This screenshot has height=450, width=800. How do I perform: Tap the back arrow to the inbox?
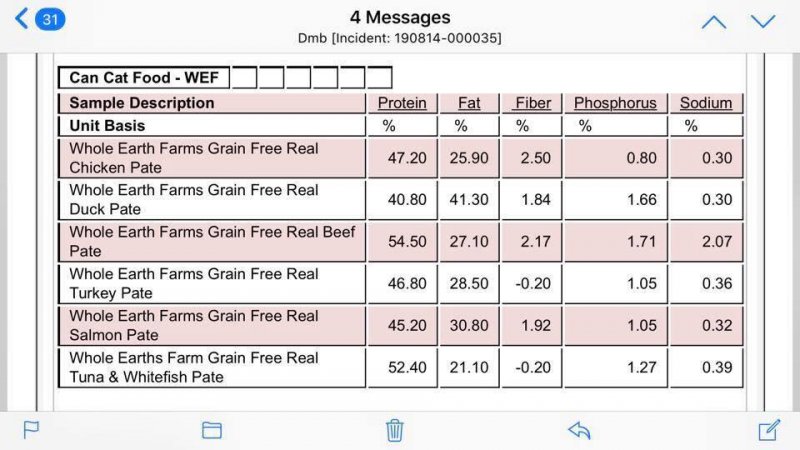click(x=21, y=19)
